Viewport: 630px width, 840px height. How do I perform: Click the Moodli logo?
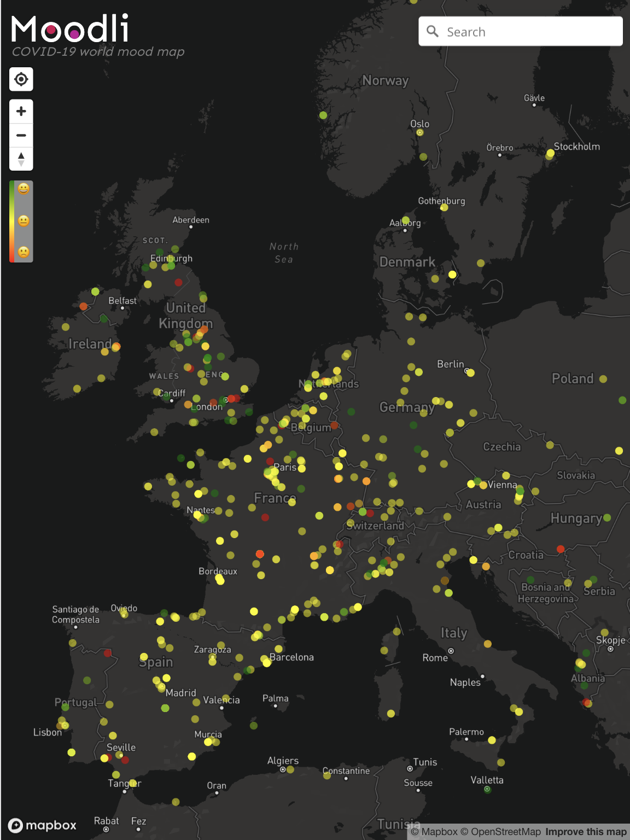pyautogui.click(x=70, y=28)
